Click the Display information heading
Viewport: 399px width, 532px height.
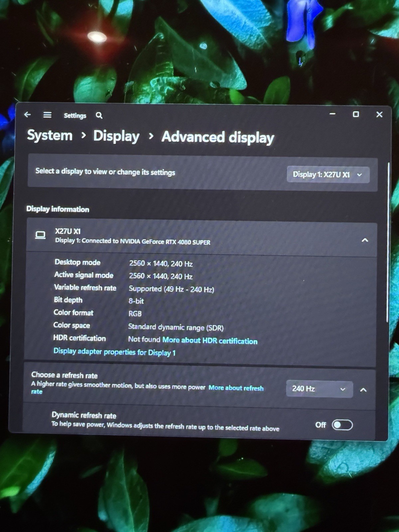(x=58, y=209)
